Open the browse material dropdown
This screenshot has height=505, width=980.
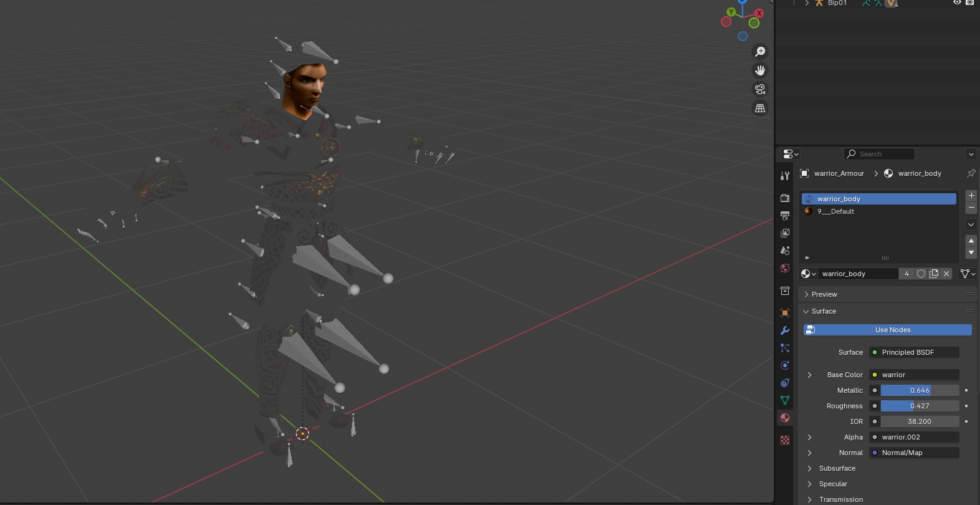(x=808, y=274)
